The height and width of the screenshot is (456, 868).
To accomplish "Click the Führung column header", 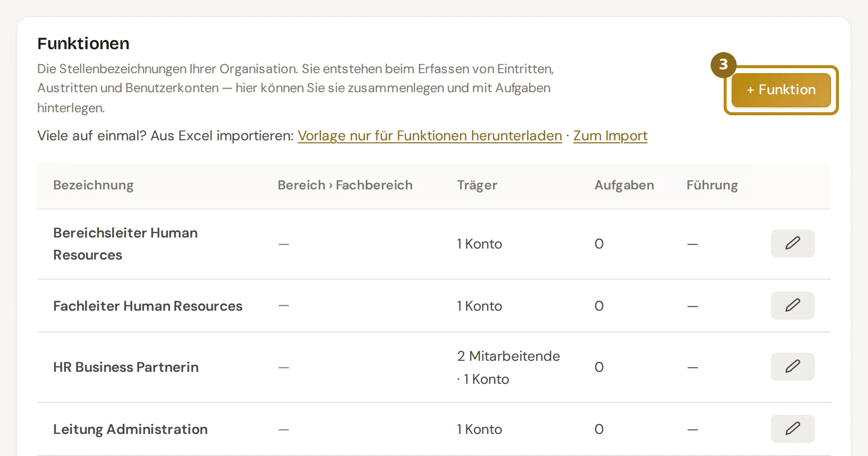I will (712, 185).
